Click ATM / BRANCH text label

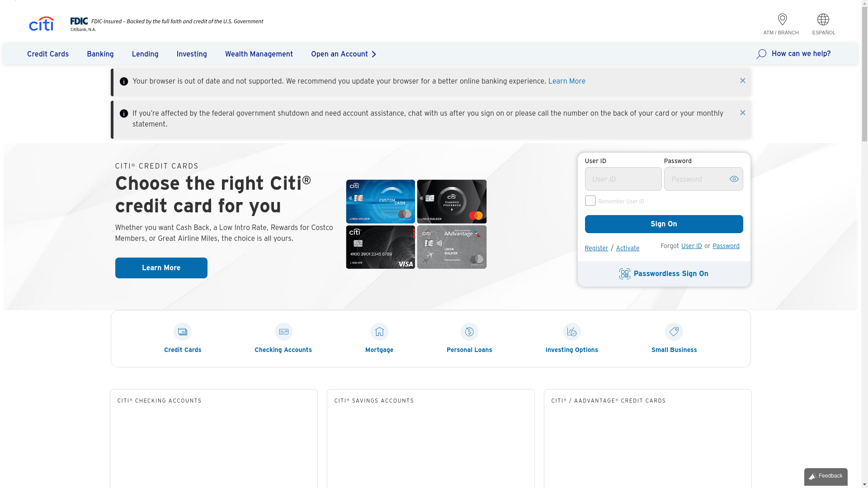tap(781, 33)
